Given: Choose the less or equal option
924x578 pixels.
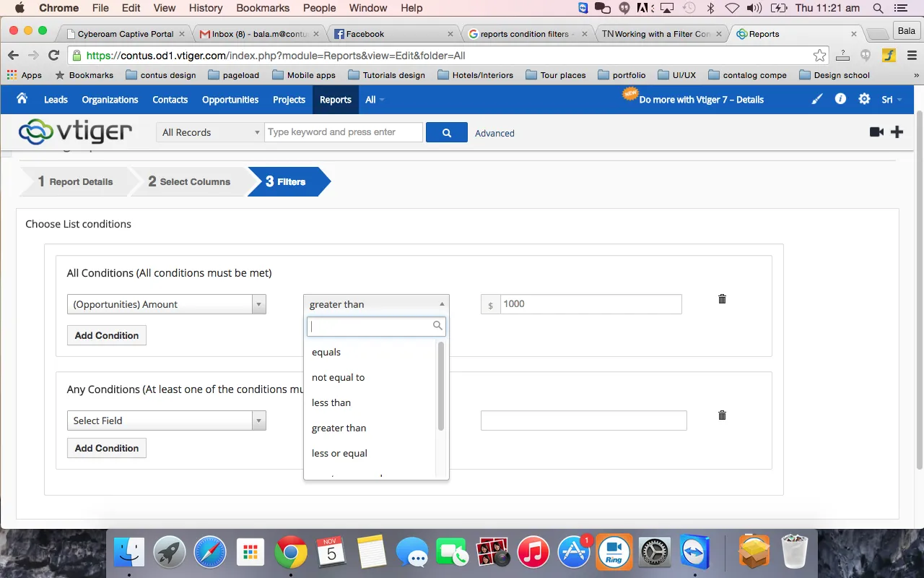Looking at the screenshot, I should pyautogui.click(x=370, y=453).
